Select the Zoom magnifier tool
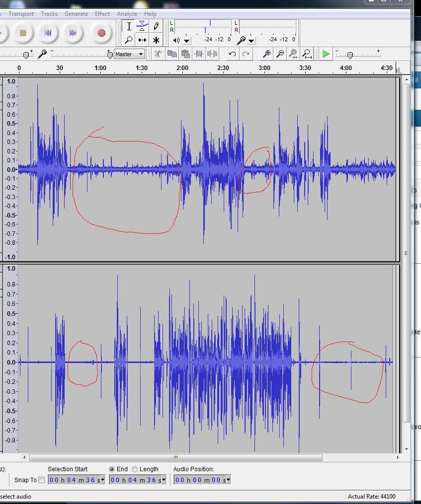The image size is (421, 504). click(x=129, y=40)
